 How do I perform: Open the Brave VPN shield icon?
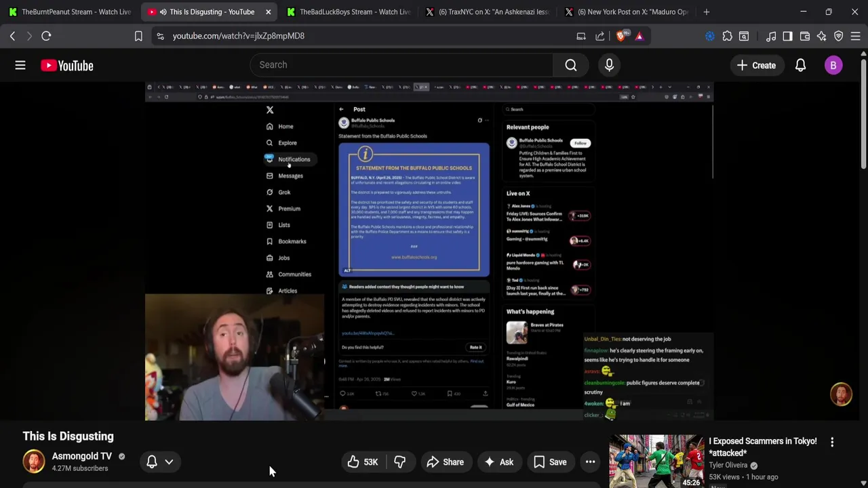[839, 36]
